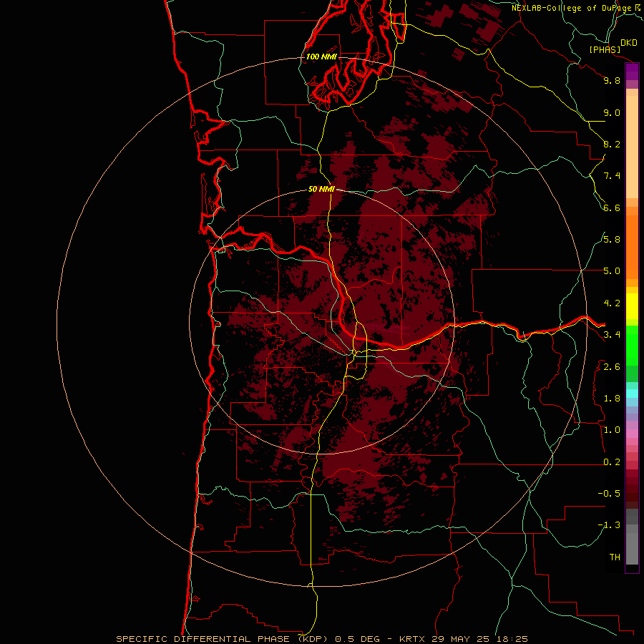Viewport: 644px width, 644px height.
Task: Click the "18:25" timestamp in the footer
Action: (x=511, y=639)
